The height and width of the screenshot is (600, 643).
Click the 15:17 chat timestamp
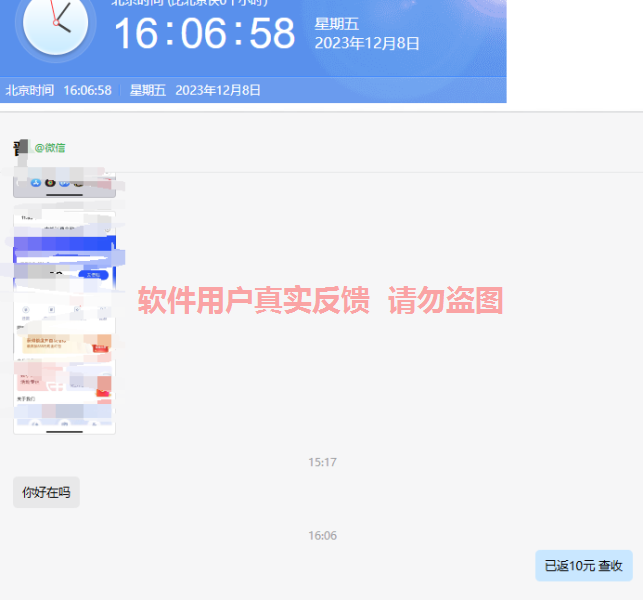pos(322,462)
